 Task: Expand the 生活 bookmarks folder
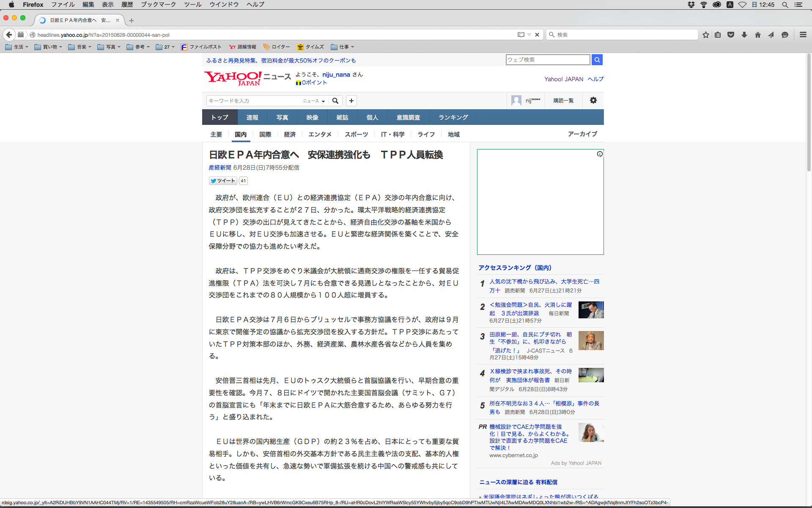point(17,47)
